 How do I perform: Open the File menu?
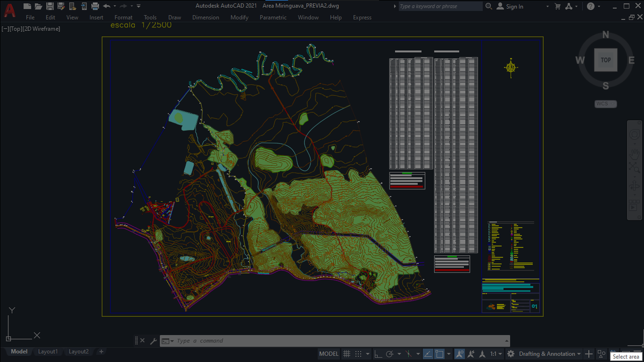(30, 18)
